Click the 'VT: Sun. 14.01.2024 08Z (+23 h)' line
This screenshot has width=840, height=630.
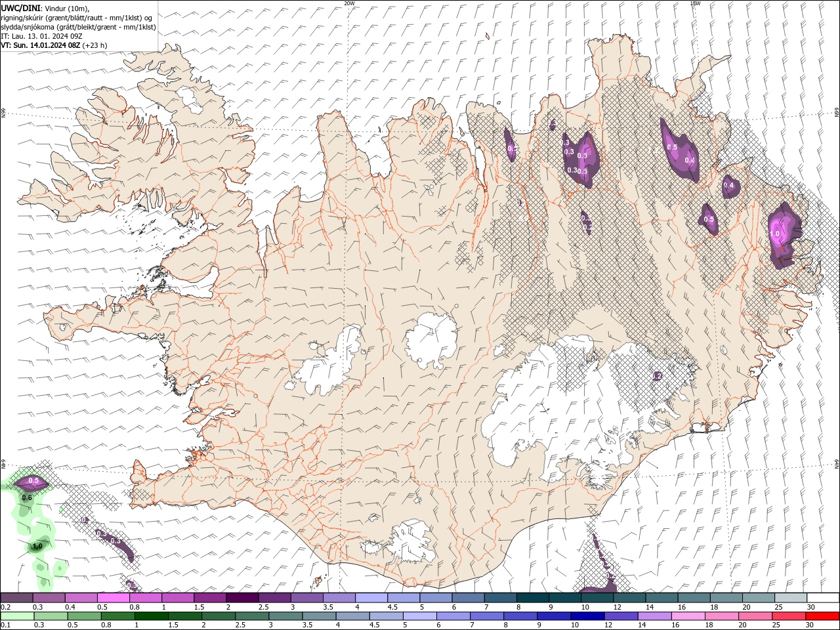[54, 45]
